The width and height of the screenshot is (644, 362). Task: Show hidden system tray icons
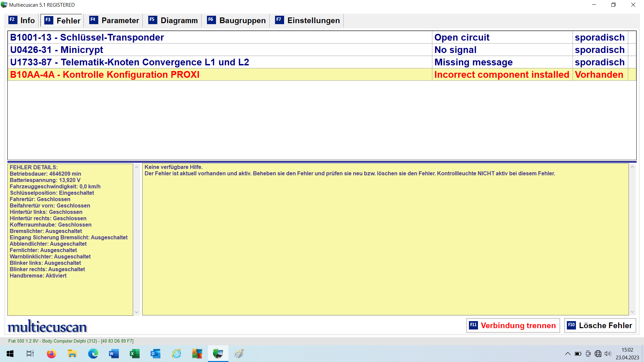click(x=568, y=354)
